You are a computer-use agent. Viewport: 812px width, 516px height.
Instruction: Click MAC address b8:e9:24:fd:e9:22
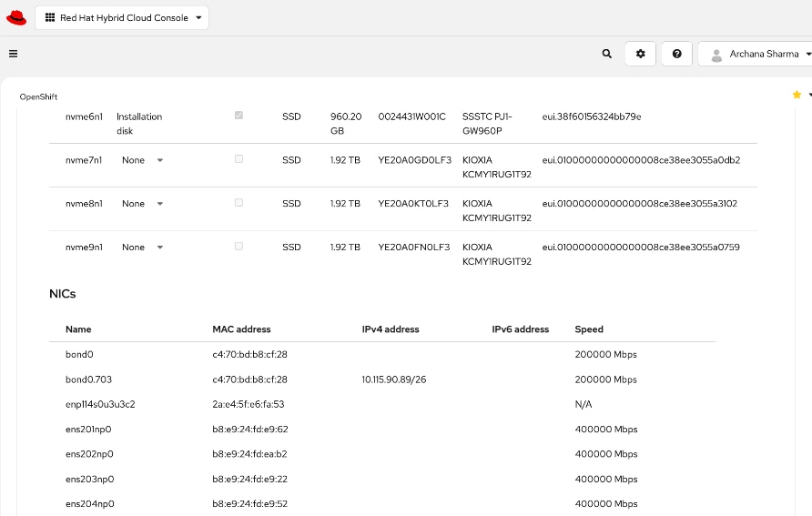(249, 479)
